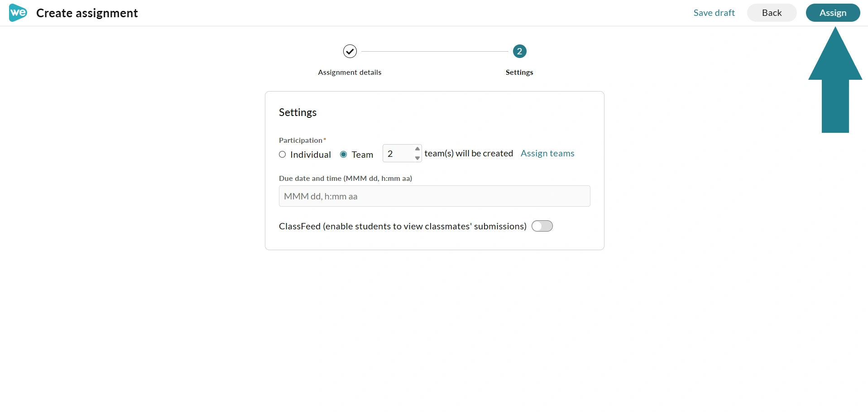Click the Wakelet 'we' logo icon
The width and height of the screenshot is (868, 412).
click(18, 13)
